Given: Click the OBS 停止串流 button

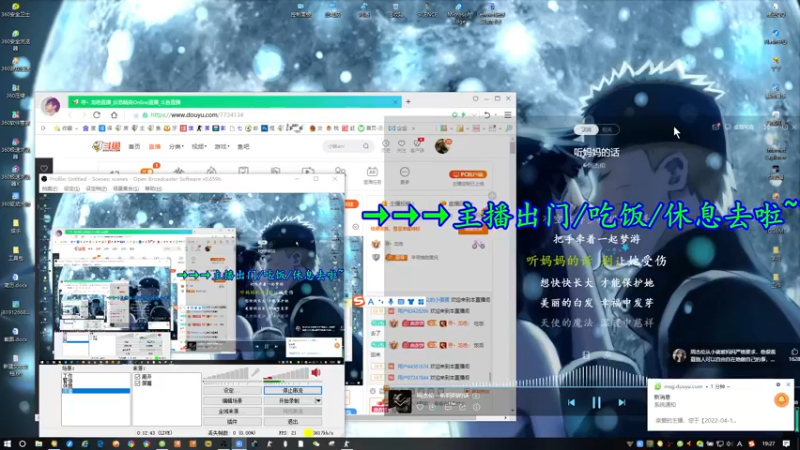Looking at the screenshot, I should (293, 390).
